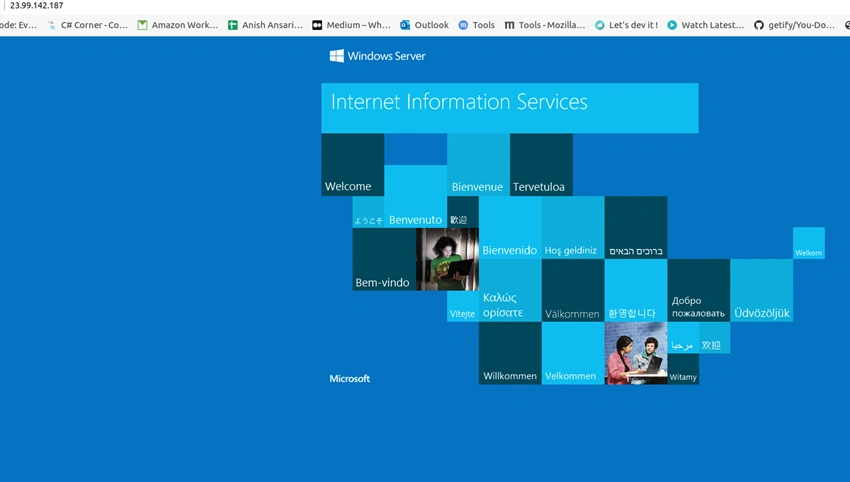This screenshot has height=482, width=850.
Task: Click the Welcome tile
Action: 352,165
